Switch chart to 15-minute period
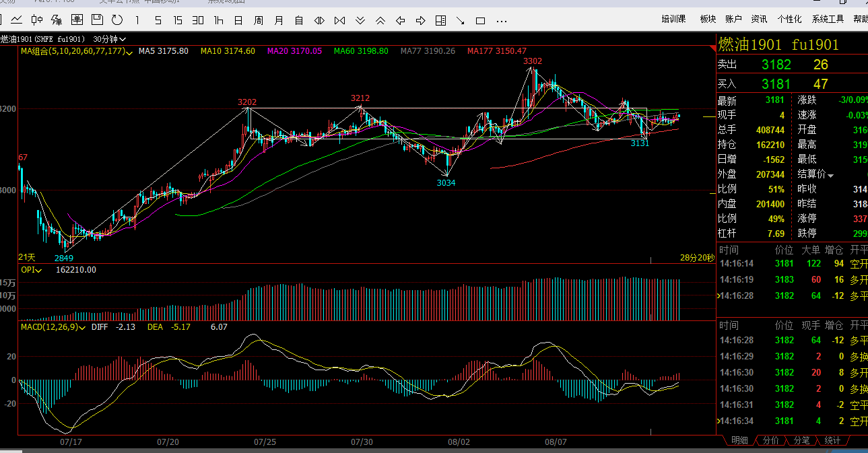The width and height of the screenshot is (868, 453). pos(178,20)
